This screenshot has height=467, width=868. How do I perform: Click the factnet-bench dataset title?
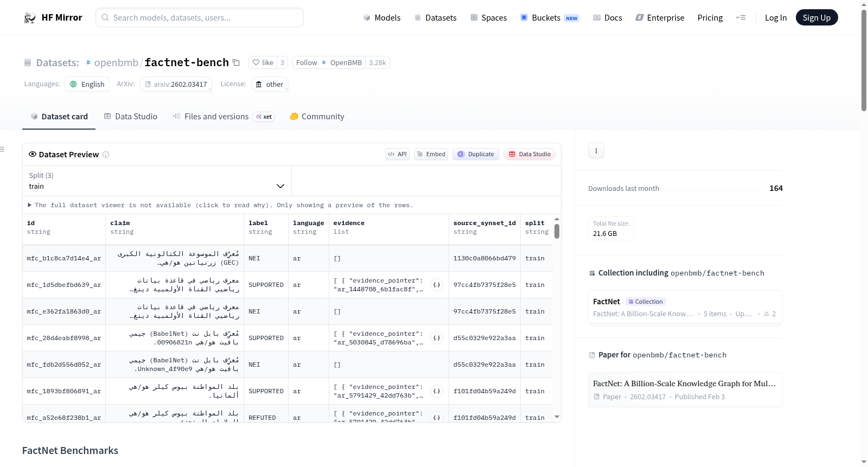point(187,62)
